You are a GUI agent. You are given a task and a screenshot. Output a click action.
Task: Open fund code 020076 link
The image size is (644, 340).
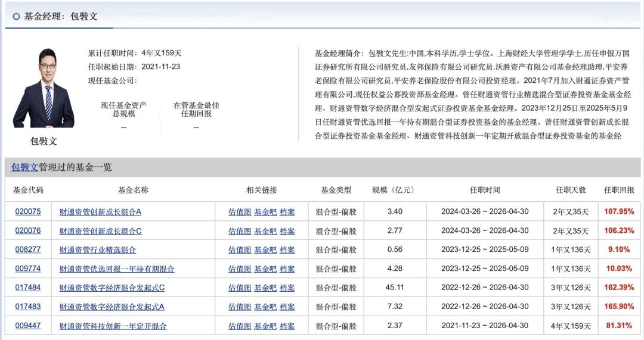pos(28,230)
